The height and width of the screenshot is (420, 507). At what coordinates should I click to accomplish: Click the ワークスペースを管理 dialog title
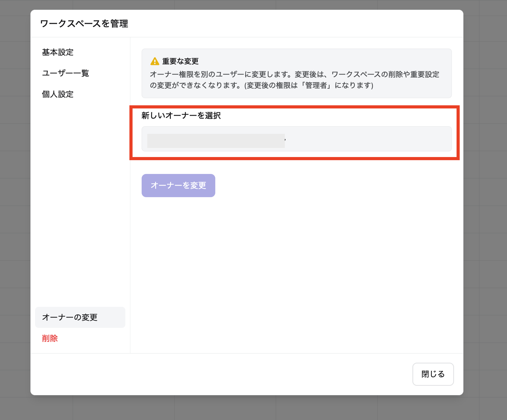pos(84,24)
